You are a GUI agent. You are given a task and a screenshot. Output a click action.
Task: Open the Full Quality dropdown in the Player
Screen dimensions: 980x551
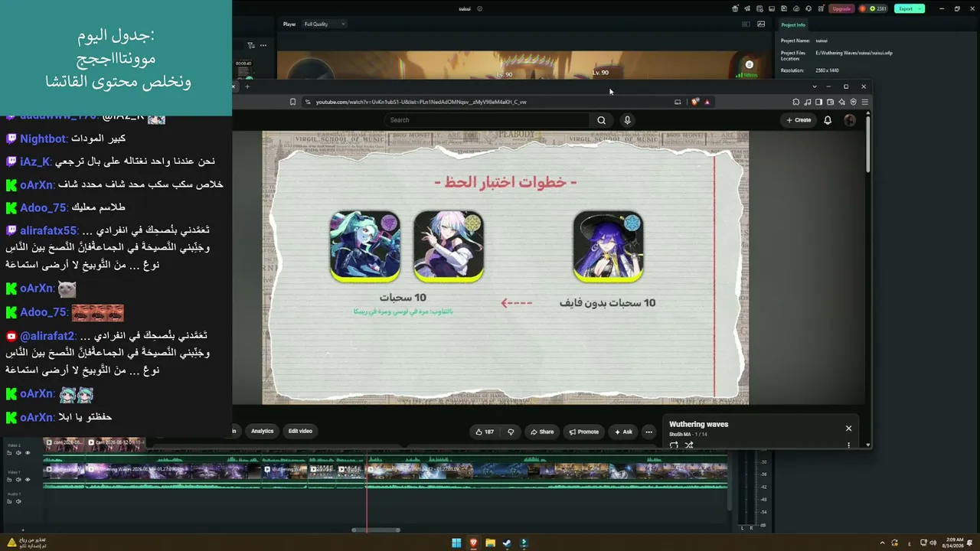(x=325, y=24)
